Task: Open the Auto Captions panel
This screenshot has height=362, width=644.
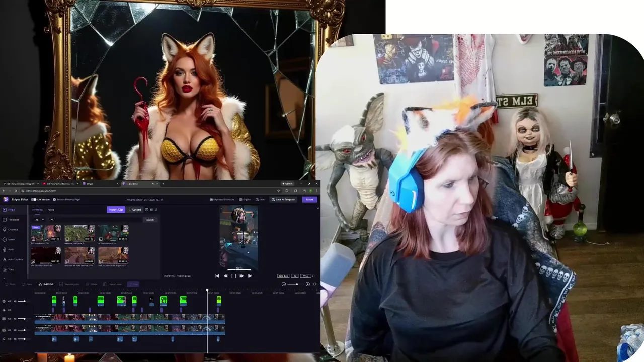Action: [x=13, y=259]
